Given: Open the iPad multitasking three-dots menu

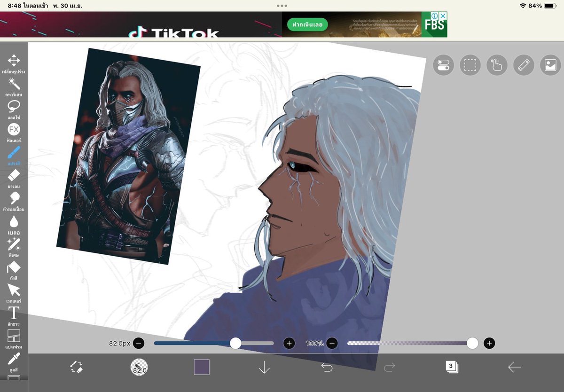Looking at the screenshot, I should click(282, 6).
